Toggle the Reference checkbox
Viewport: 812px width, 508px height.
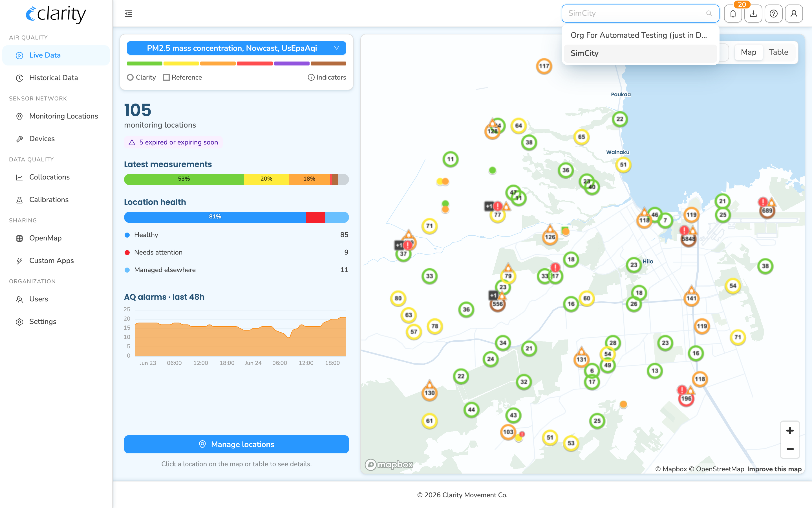(166, 77)
